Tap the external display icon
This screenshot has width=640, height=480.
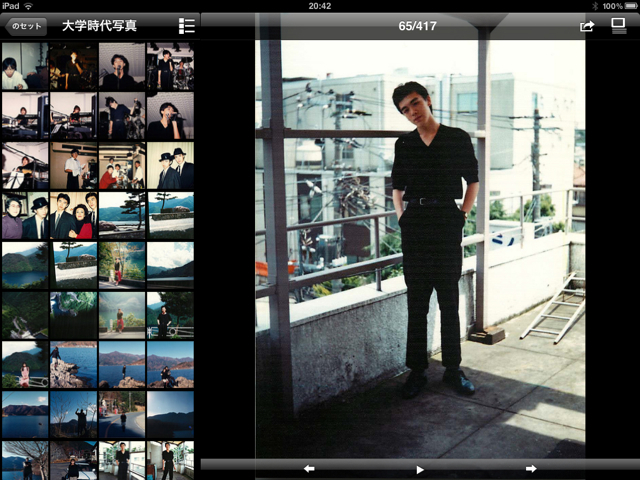coord(619,26)
